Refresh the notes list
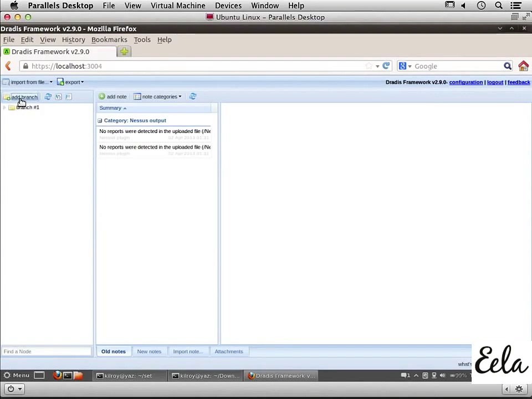 pos(193,96)
